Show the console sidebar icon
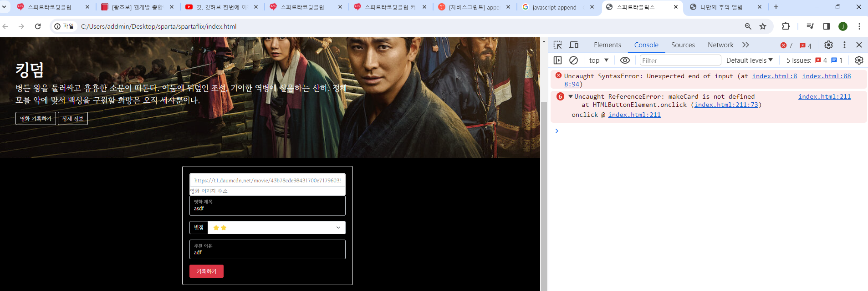The width and height of the screenshot is (868, 291). [x=557, y=60]
